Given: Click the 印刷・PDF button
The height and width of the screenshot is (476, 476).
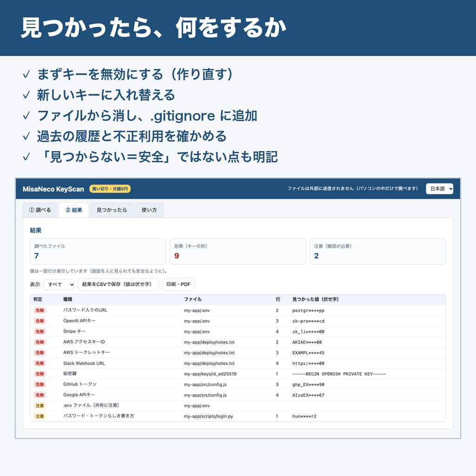Looking at the screenshot, I should [x=178, y=284].
